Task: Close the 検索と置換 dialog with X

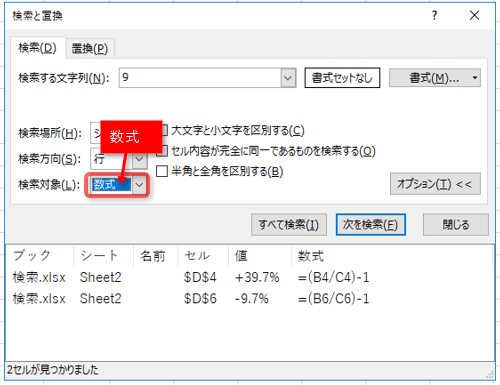Action: point(474,15)
